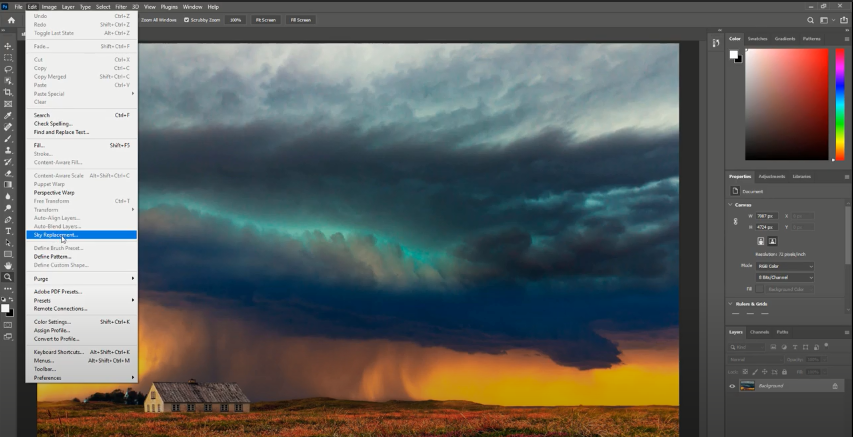Click the Share icon in top right
Image resolution: width=853 pixels, height=437 pixels.
[x=844, y=20]
